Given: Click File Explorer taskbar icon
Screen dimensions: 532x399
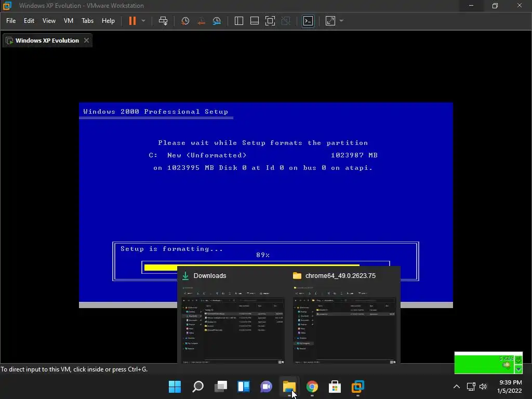Looking at the screenshot, I should click(x=289, y=387).
